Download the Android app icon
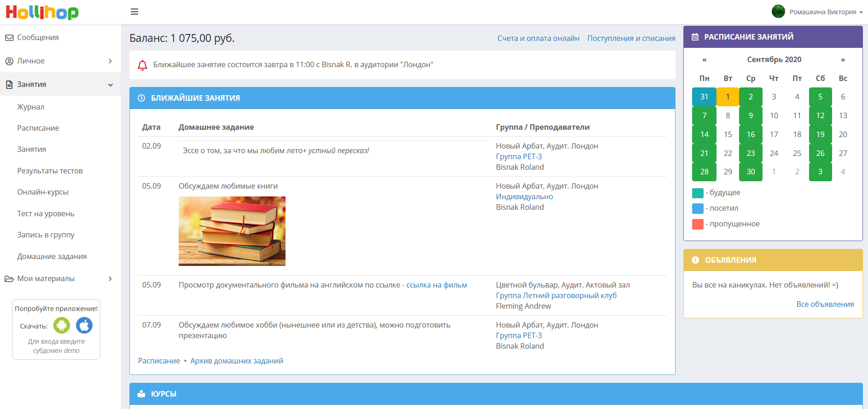Viewport: 868px width, 409px height. pyautogui.click(x=62, y=325)
